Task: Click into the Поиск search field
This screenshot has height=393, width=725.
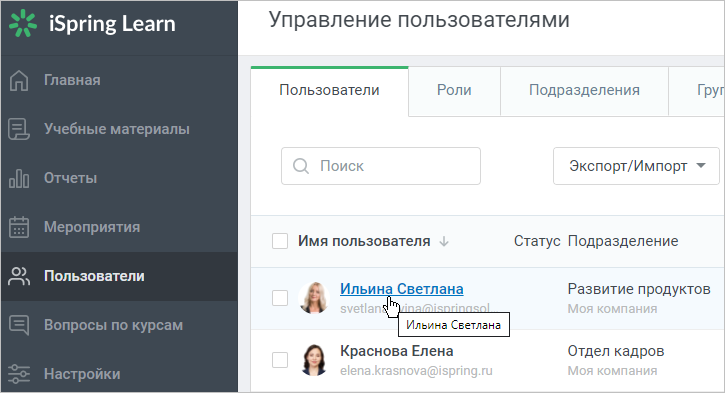Action: pyautogui.click(x=381, y=166)
